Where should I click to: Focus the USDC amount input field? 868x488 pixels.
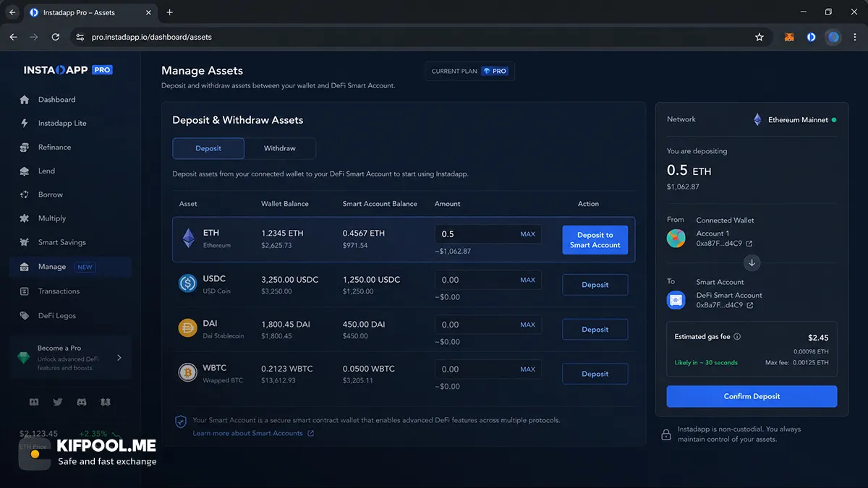pyautogui.click(x=488, y=280)
